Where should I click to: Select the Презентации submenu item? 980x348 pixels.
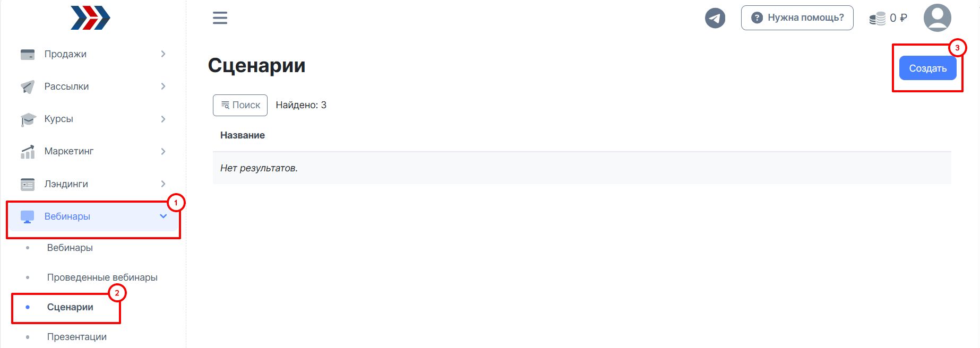coord(76,337)
